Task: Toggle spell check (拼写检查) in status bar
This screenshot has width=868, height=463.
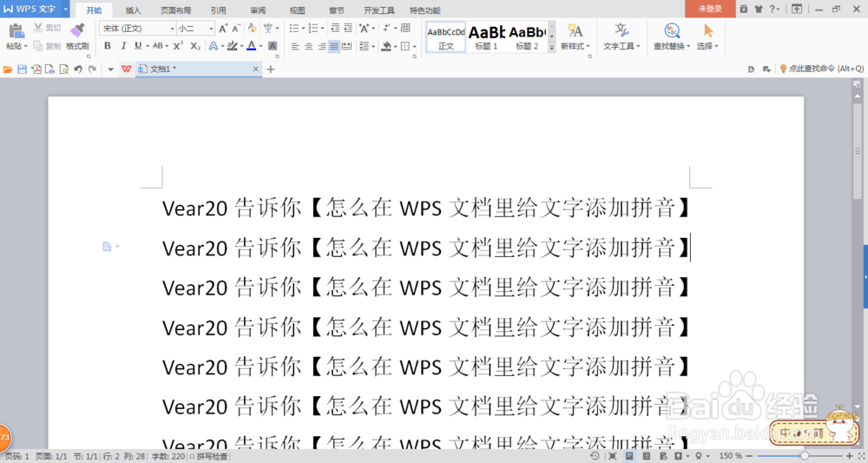Action: point(208,456)
